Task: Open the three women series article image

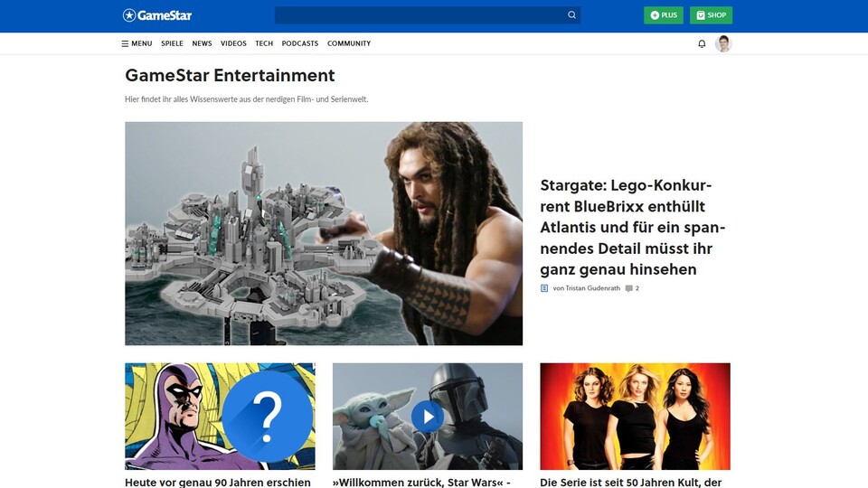Action: coord(635,416)
